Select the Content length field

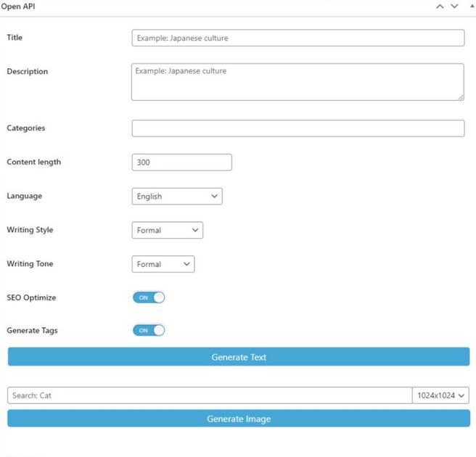coord(182,162)
